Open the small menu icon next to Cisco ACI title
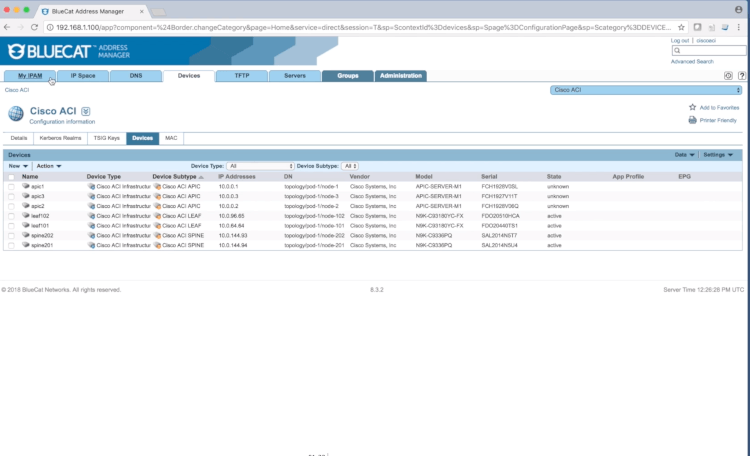Image resolution: width=750 pixels, height=456 pixels. pyautogui.click(x=86, y=111)
